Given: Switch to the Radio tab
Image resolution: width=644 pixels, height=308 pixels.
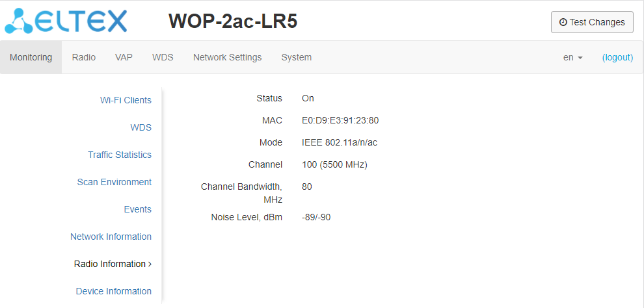Looking at the screenshot, I should coord(84,57).
